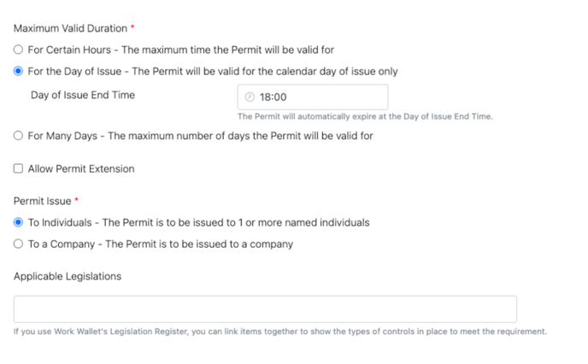
Task: Click the clock icon in time field
Action: click(x=250, y=97)
